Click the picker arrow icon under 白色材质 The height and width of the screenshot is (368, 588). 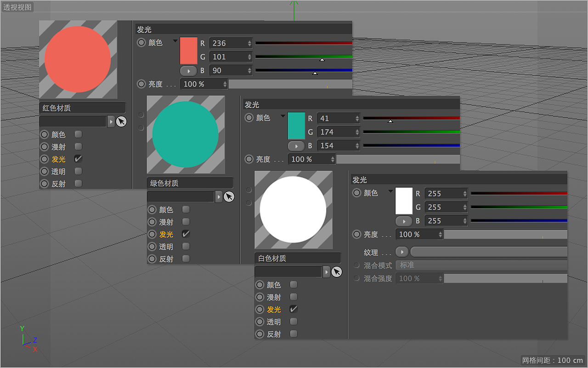[x=337, y=272]
